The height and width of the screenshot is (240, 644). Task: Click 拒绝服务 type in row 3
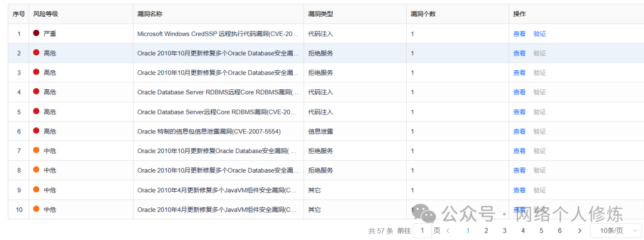pos(320,73)
